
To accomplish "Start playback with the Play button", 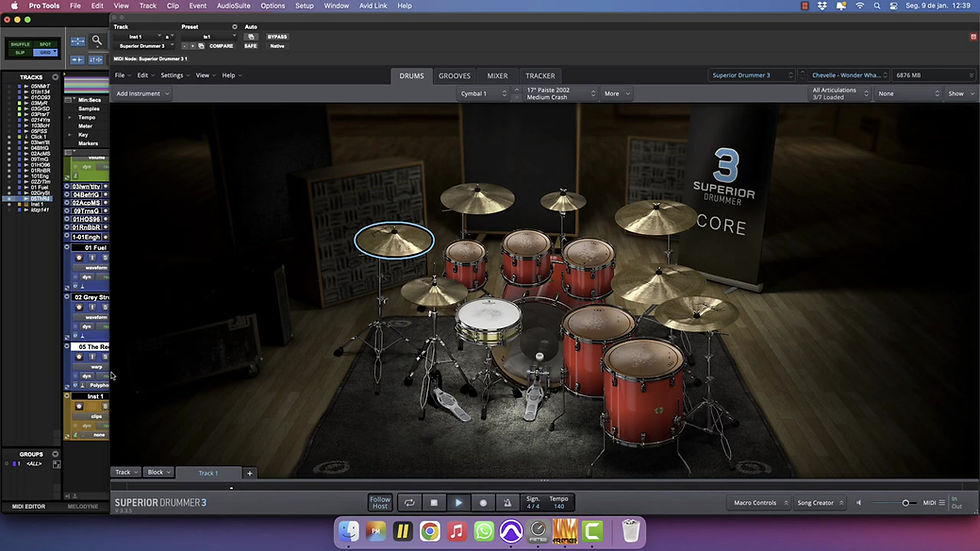I will coord(458,502).
